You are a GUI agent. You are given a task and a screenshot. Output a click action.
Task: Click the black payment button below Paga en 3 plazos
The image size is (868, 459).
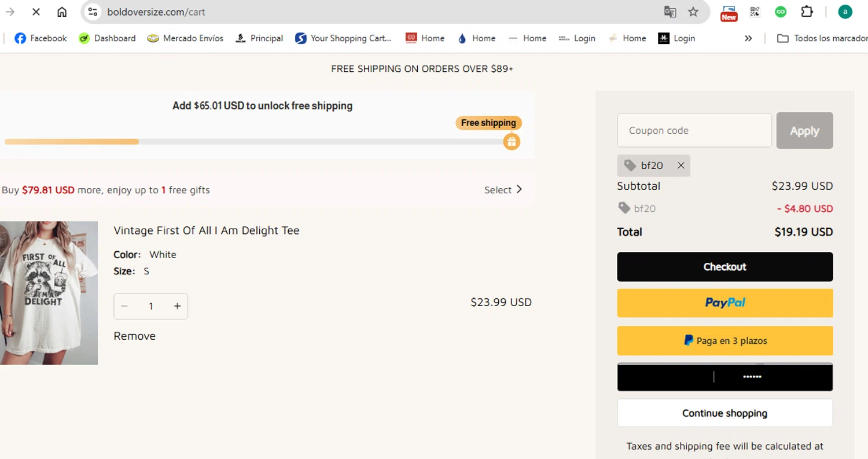pos(725,377)
